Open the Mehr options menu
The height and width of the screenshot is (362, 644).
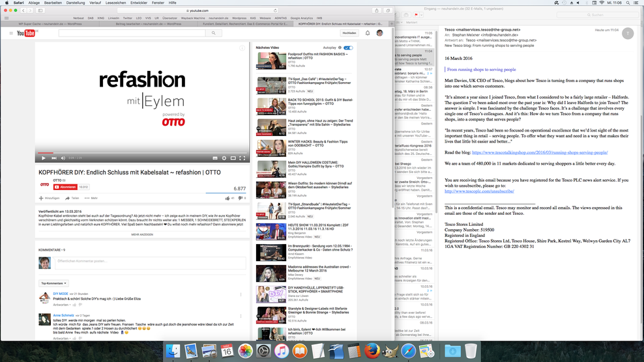click(x=91, y=198)
